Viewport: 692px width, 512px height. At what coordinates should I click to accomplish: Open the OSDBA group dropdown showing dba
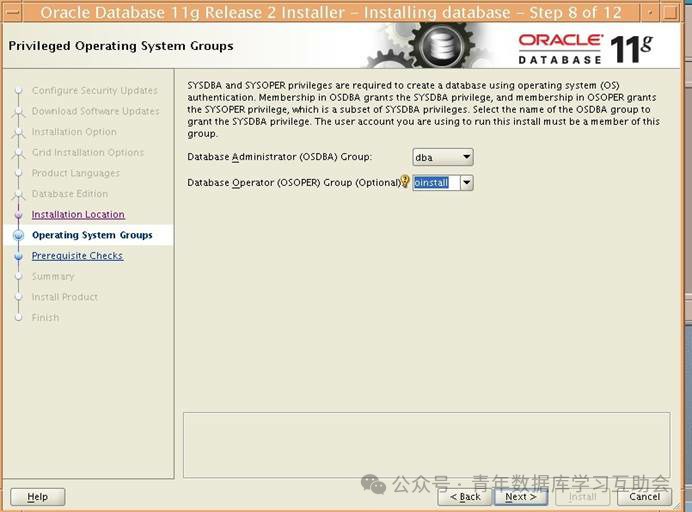pyautogui.click(x=443, y=157)
